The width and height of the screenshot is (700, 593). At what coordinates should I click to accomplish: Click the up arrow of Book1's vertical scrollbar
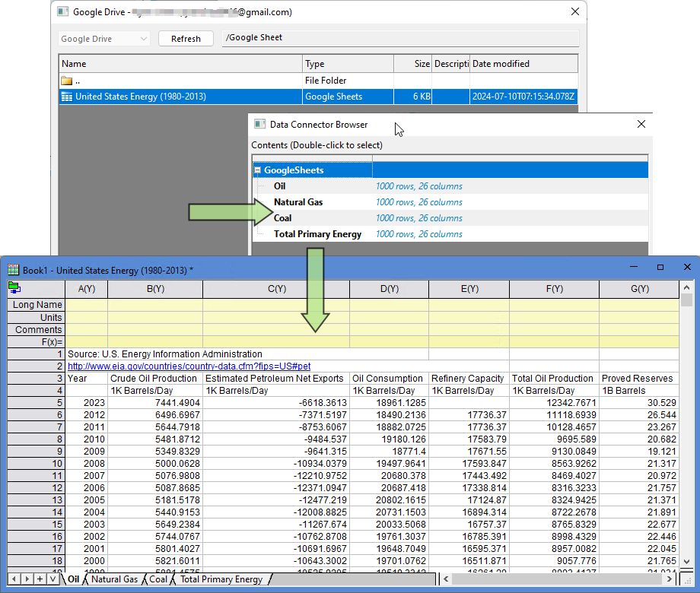pyautogui.click(x=686, y=288)
